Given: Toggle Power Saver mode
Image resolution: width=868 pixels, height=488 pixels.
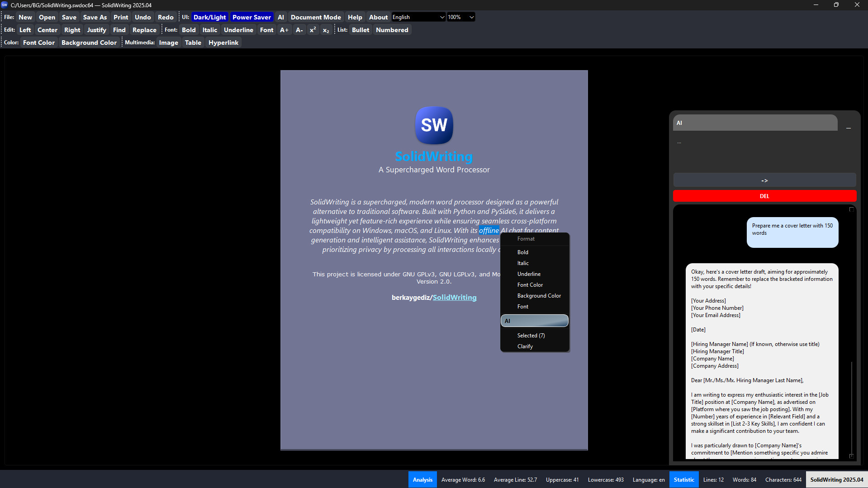Looking at the screenshot, I should [251, 17].
